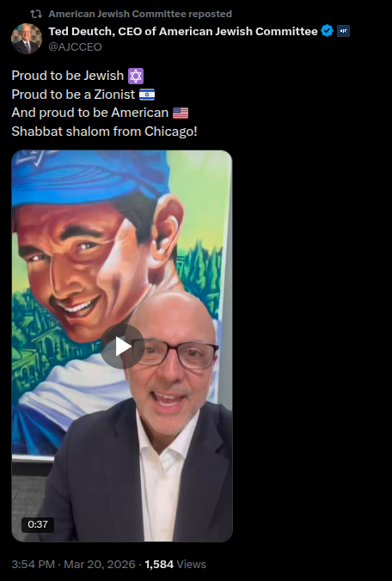Viewport: 392px width, 581px height.
Task: Play the video with center play button
Action: [122, 346]
